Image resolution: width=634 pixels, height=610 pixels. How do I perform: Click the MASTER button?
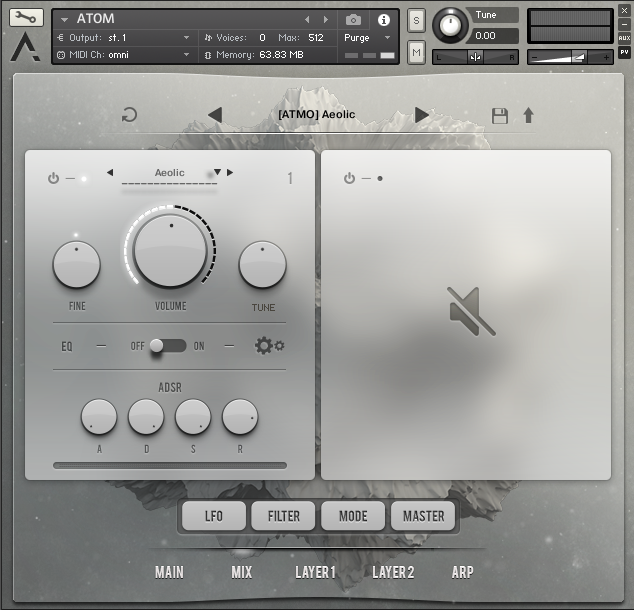tap(423, 516)
